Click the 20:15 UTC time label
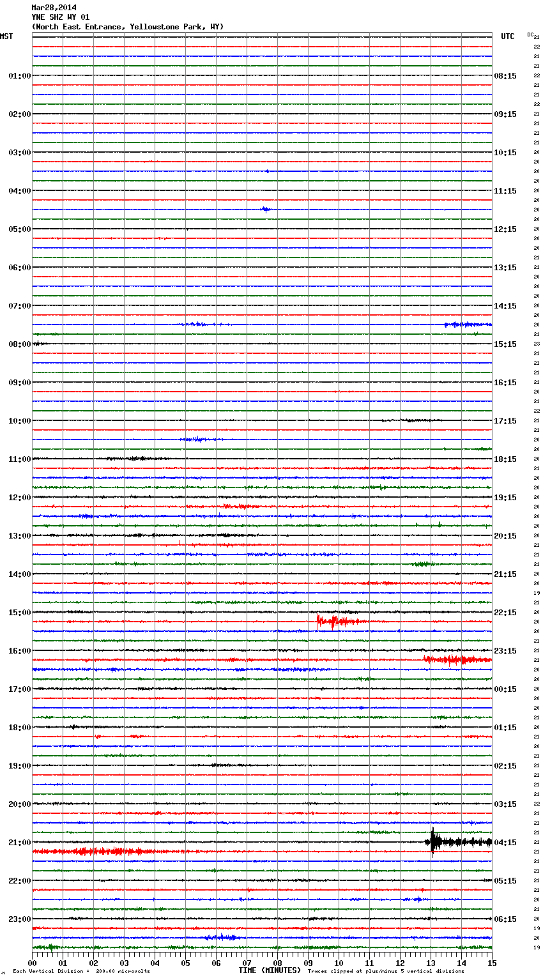The image size is (543, 980). 505,536
